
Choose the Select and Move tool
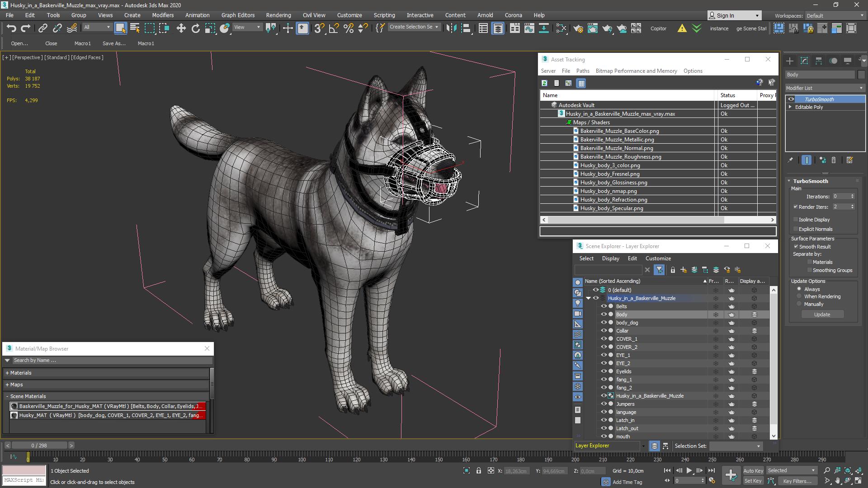pos(181,28)
